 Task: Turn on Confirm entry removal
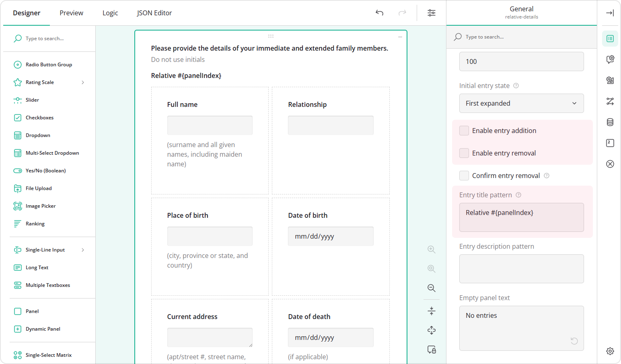pyautogui.click(x=464, y=175)
